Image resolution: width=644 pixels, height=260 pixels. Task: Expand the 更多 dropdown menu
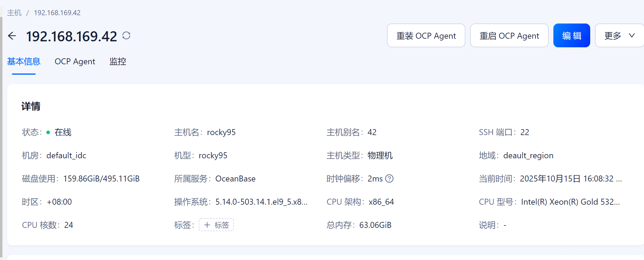619,36
